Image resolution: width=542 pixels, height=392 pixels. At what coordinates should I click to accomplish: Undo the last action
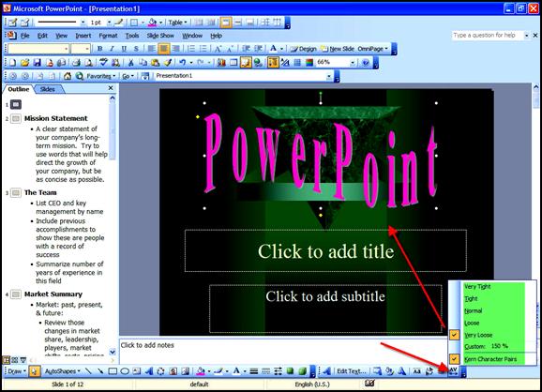(x=182, y=63)
